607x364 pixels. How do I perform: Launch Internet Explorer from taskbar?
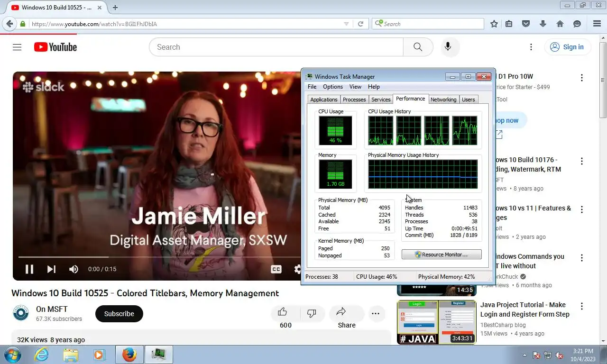42,355
